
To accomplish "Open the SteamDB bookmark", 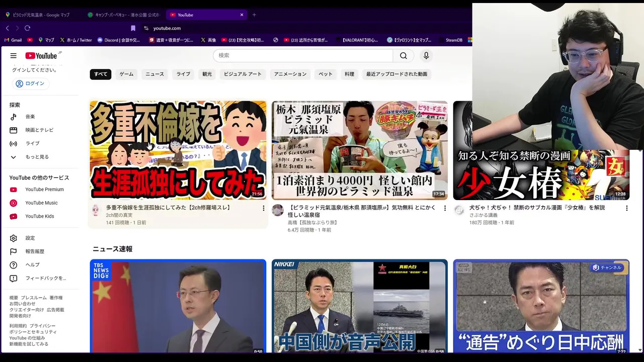I will coord(454,40).
